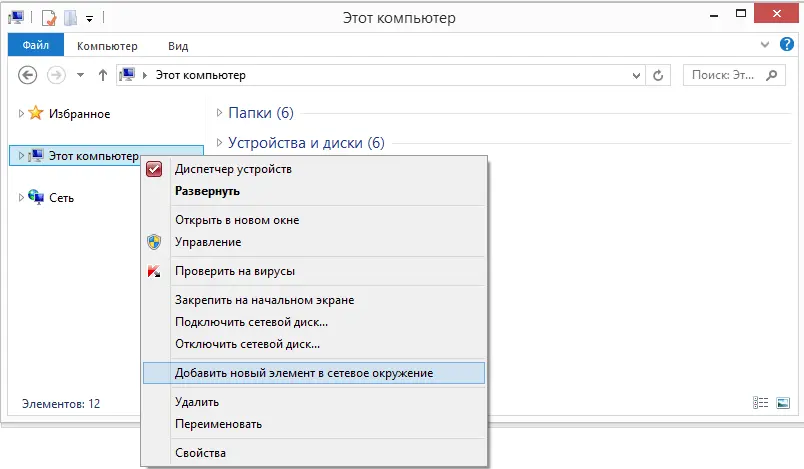This screenshot has height=469, width=804.
Task: Open the blue Help question icon
Action: 787,44
